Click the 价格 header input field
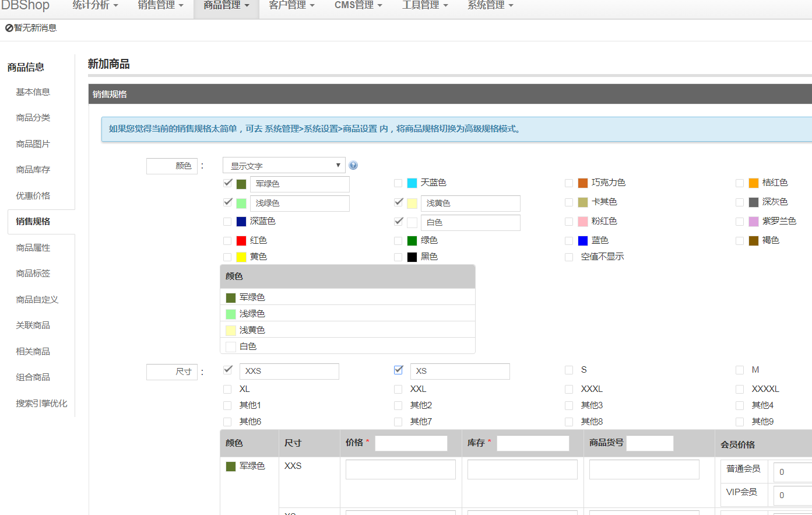The image size is (812, 515). (x=411, y=443)
